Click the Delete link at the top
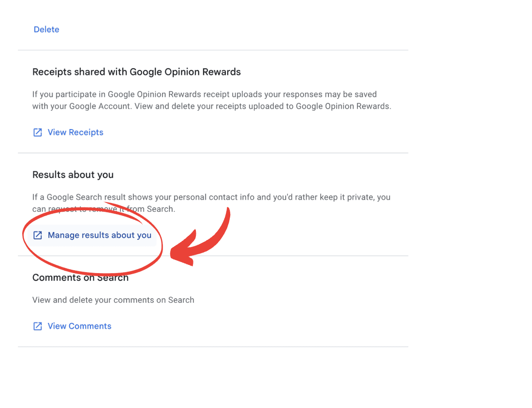 pyautogui.click(x=46, y=29)
